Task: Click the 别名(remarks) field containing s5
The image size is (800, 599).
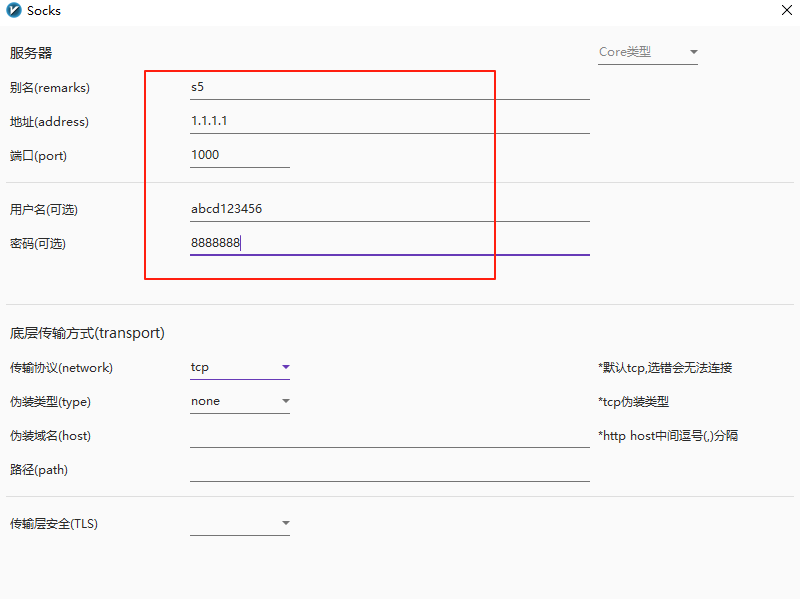Action: click(389, 88)
